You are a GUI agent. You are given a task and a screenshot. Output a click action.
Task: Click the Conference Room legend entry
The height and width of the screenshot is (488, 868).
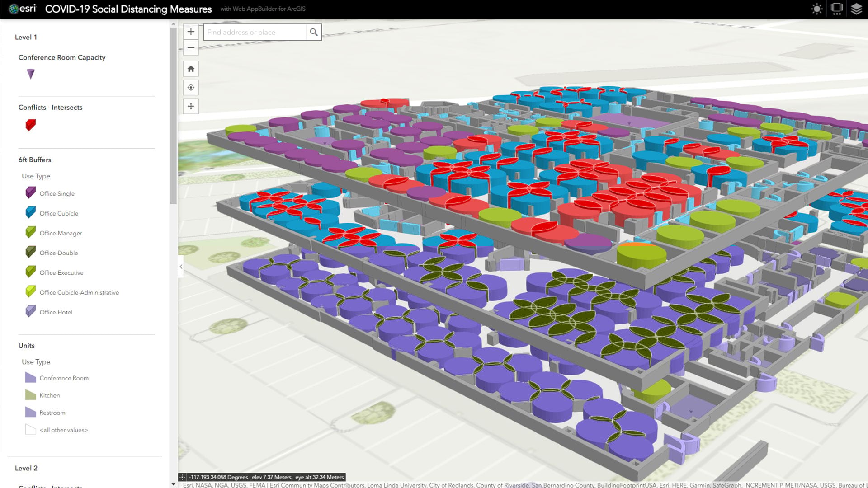point(64,378)
